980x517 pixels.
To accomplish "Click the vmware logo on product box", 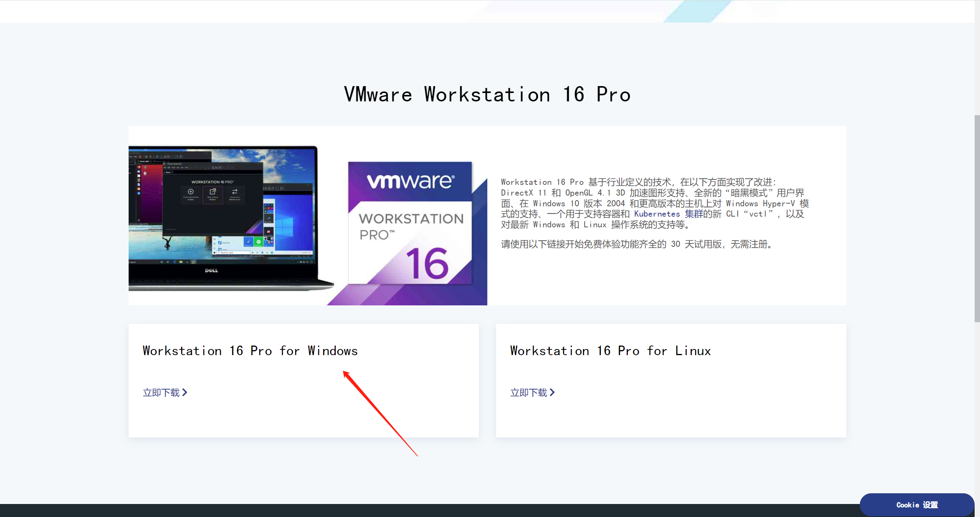I will coord(411,181).
